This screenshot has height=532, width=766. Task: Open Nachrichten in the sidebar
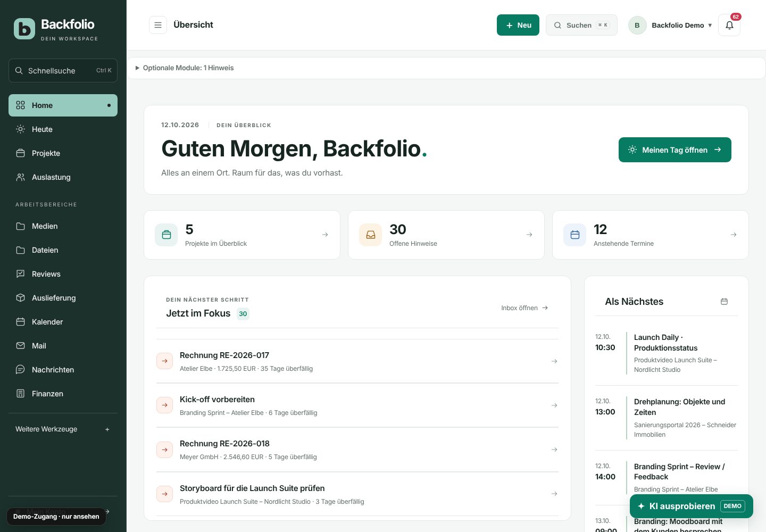point(63,370)
